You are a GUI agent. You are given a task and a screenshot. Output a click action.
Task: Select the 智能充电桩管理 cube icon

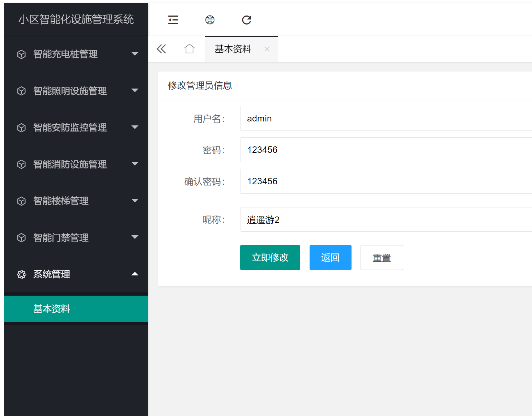click(x=21, y=54)
